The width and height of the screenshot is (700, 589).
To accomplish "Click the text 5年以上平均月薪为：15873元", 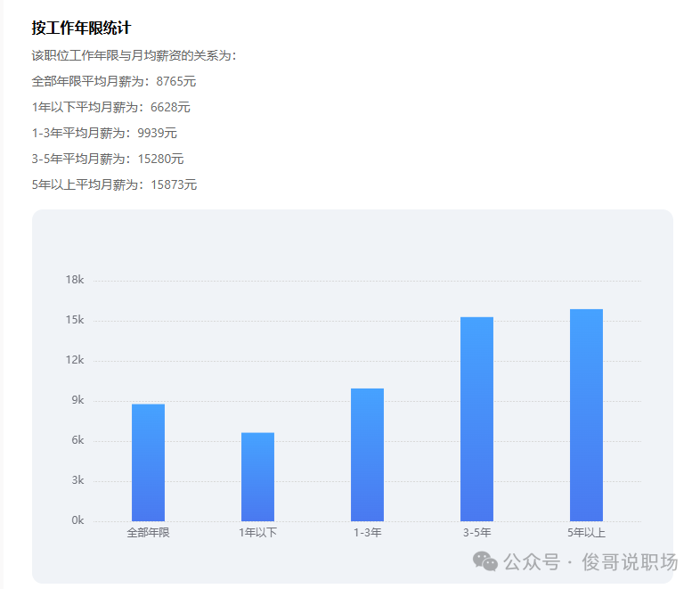I will coord(114,184).
